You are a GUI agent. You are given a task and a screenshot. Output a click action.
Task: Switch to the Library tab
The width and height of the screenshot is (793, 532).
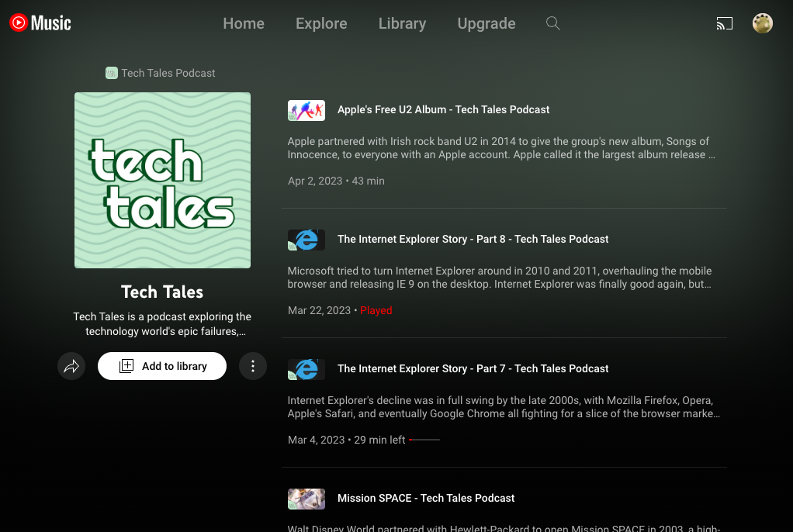402,23
